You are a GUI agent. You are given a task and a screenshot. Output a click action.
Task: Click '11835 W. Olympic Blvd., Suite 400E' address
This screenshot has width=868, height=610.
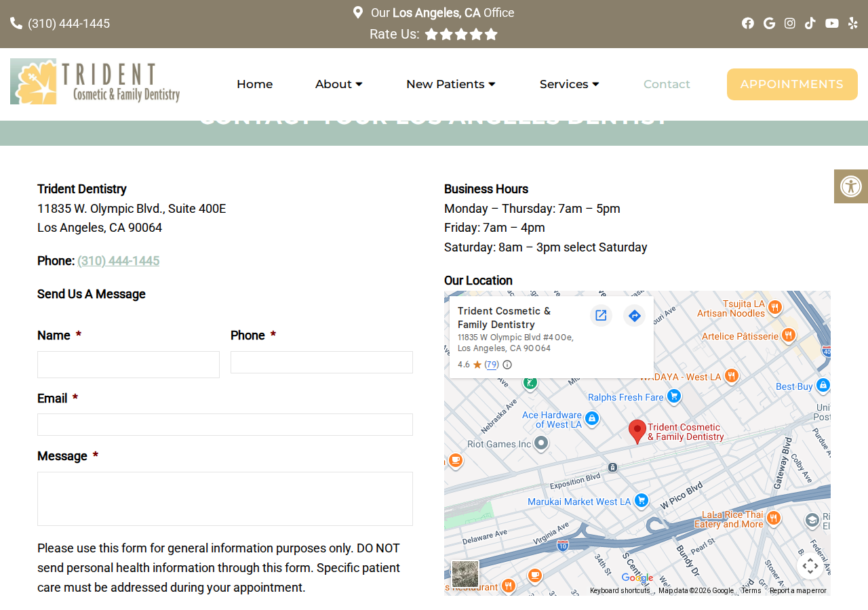click(x=132, y=209)
